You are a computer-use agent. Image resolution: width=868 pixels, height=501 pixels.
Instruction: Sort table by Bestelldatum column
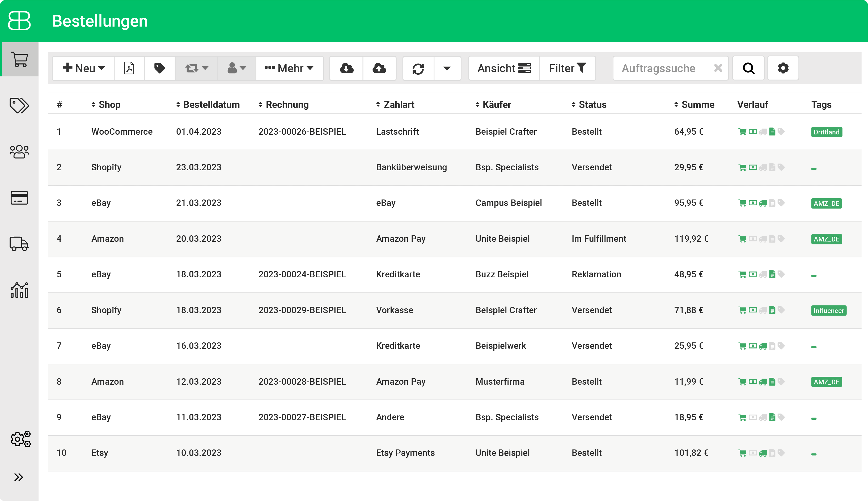(x=208, y=105)
